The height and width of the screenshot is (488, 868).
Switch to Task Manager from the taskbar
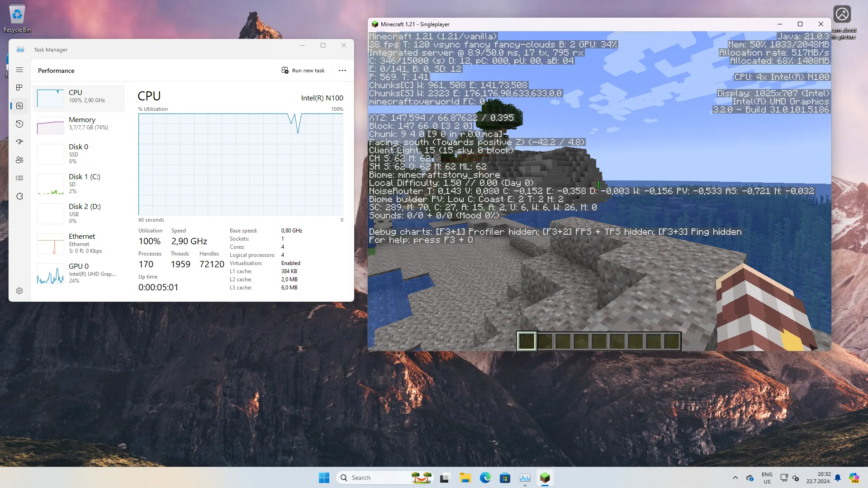coord(525,478)
